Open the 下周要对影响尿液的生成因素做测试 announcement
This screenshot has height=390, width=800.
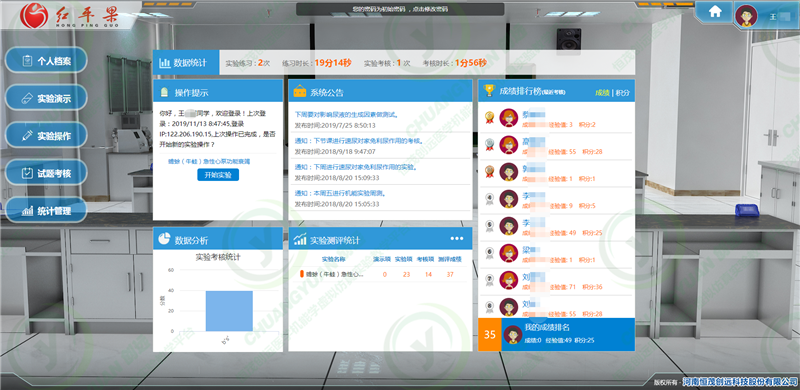(346, 114)
